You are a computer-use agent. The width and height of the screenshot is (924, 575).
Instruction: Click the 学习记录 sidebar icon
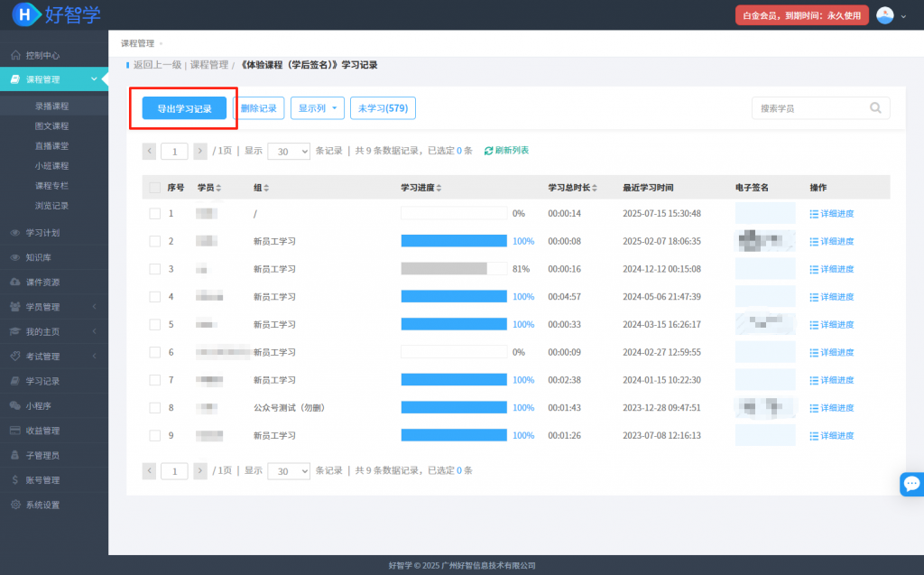coord(15,381)
